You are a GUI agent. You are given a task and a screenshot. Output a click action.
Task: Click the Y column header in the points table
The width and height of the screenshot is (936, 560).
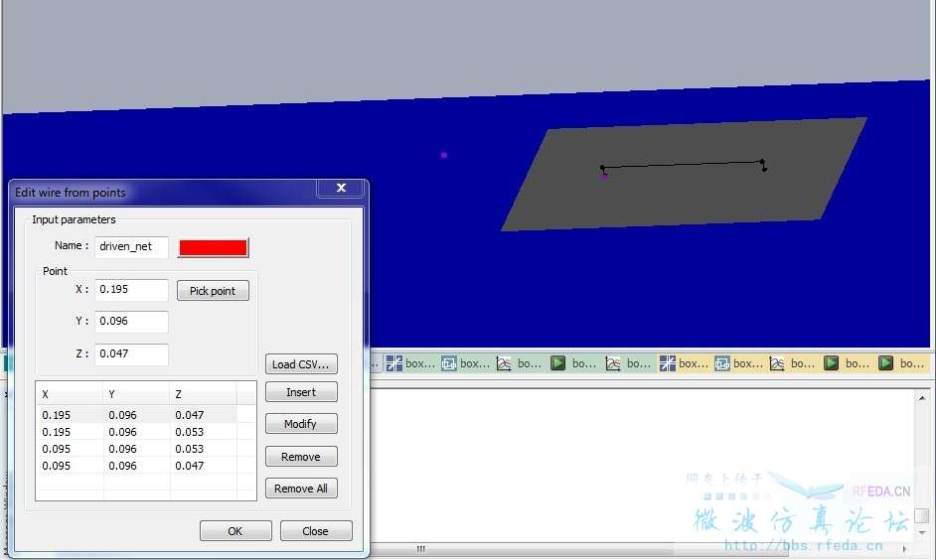click(x=137, y=394)
